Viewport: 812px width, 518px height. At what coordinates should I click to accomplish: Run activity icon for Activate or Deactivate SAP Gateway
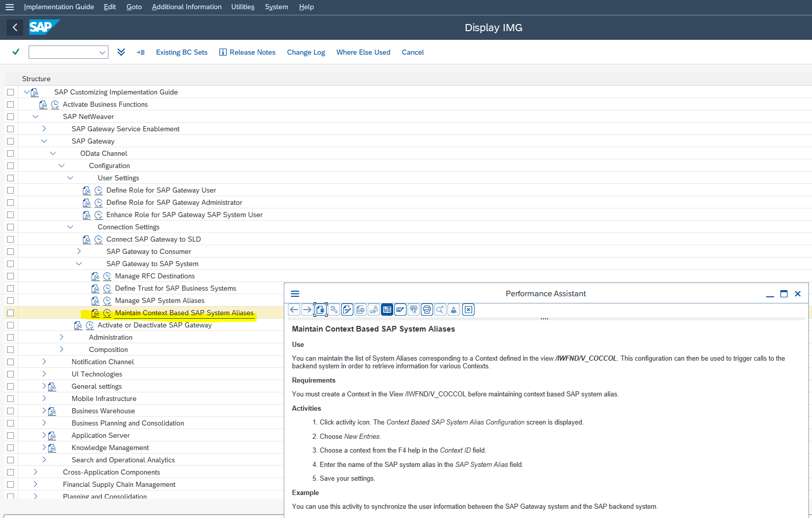[x=90, y=325]
